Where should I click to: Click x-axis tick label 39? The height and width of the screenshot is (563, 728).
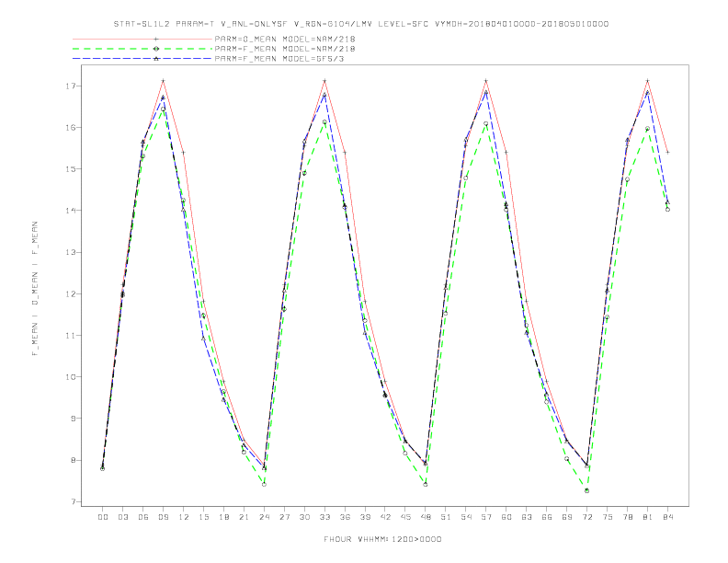(x=365, y=517)
